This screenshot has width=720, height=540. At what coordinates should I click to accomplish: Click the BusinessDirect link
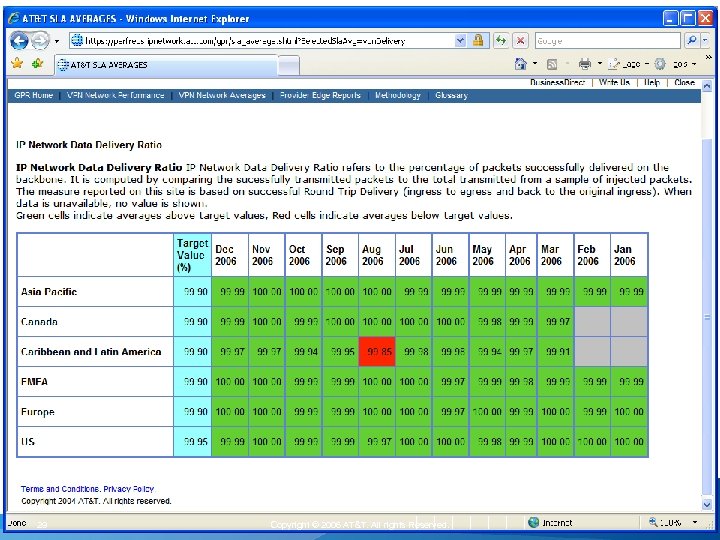[x=557, y=82]
